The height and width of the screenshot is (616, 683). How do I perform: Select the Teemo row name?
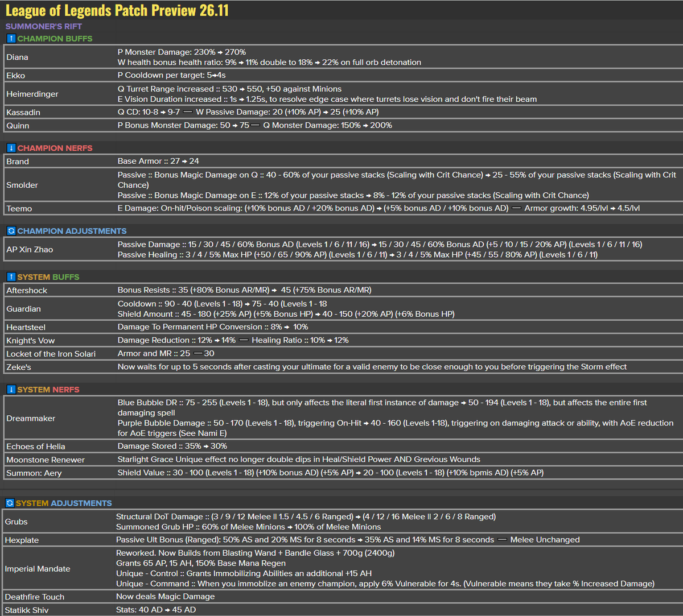click(x=19, y=209)
